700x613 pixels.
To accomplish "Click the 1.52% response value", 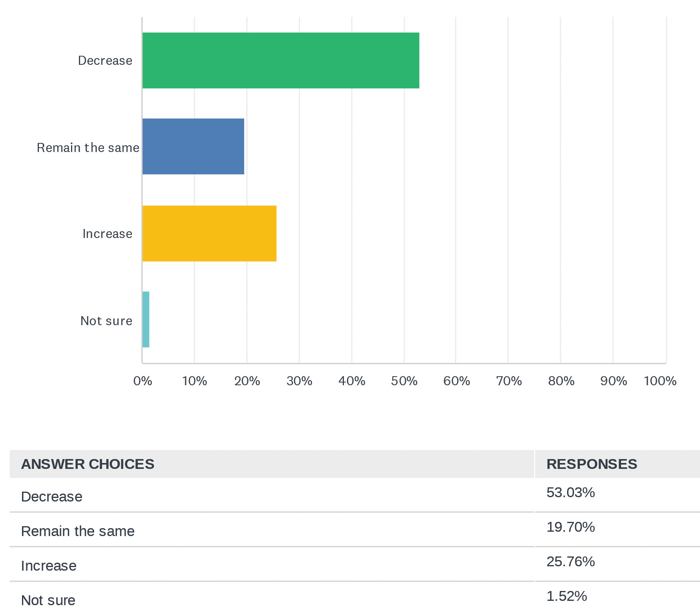I will click(x=567, y=596).
